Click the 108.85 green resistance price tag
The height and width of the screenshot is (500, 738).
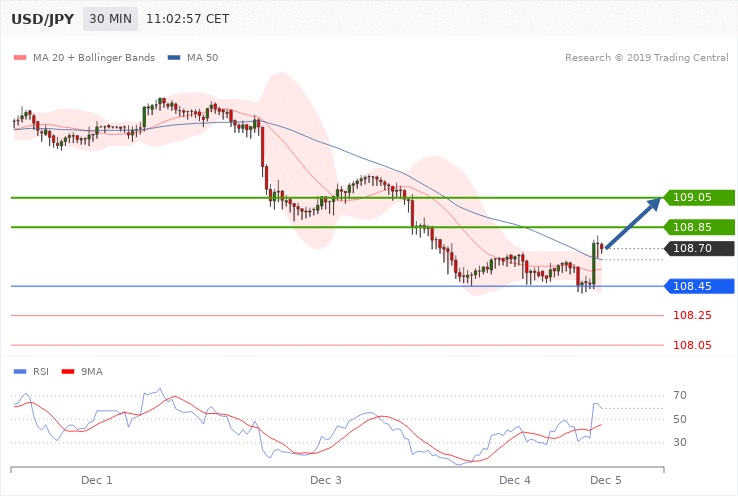pyautogui.click(x=698, y=227)
